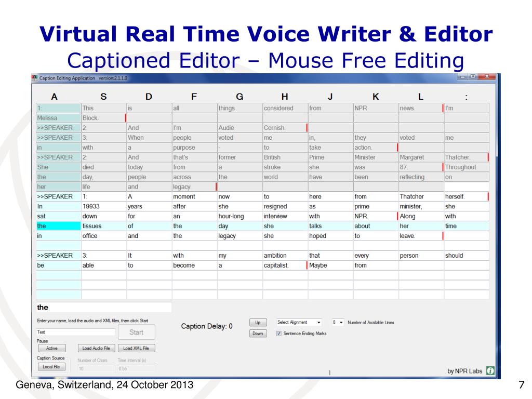Select the cell '19933'
The image size is (532, 399).
point(104,206)
